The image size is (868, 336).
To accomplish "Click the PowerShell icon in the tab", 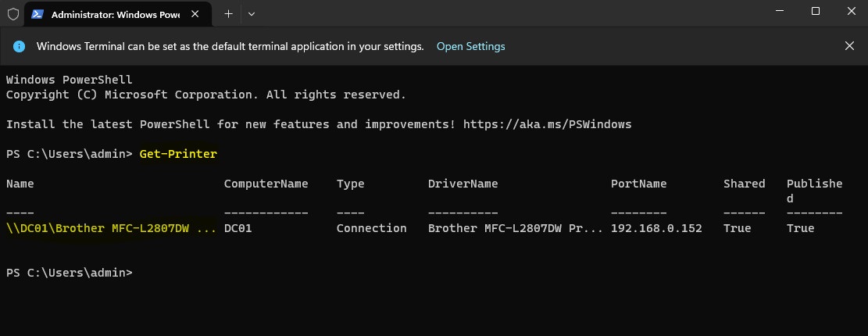I will [38, 14].
